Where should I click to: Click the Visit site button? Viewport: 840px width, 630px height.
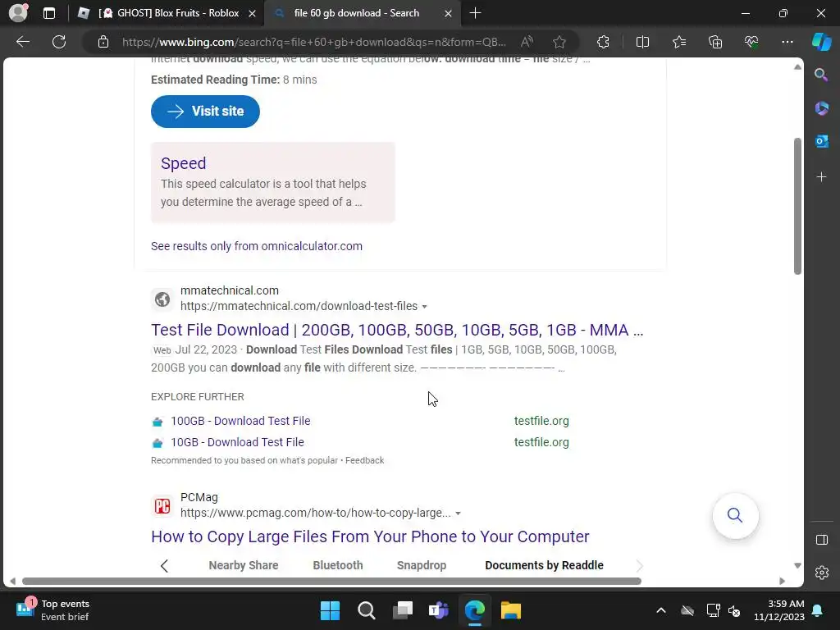tap(205, 112)
